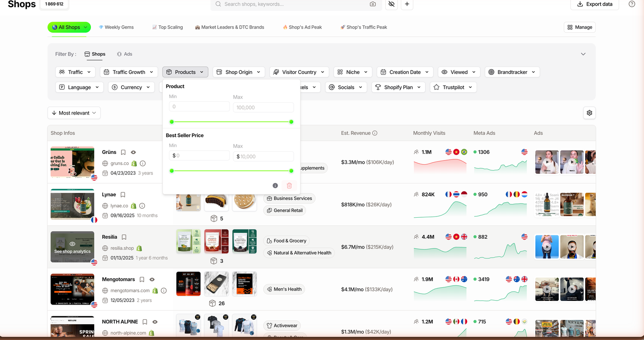Click the Search shops, keywords field

click(x=296, y=4)
